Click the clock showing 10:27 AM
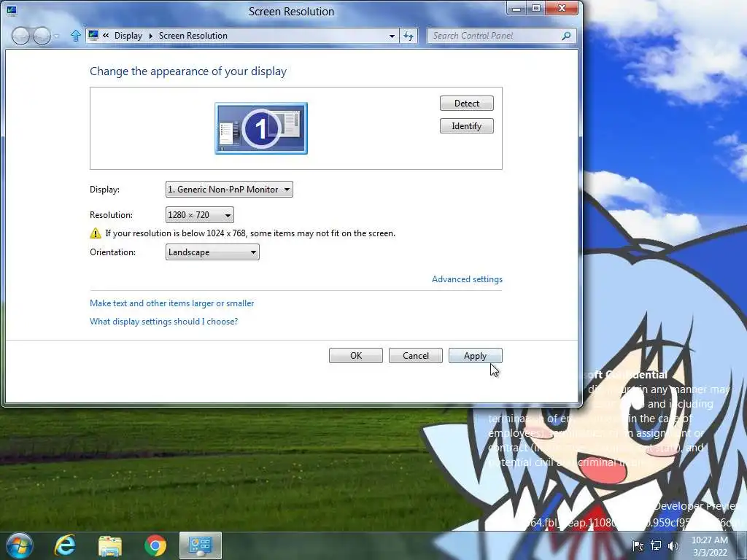The image size is (747, 560). point(710,546)
